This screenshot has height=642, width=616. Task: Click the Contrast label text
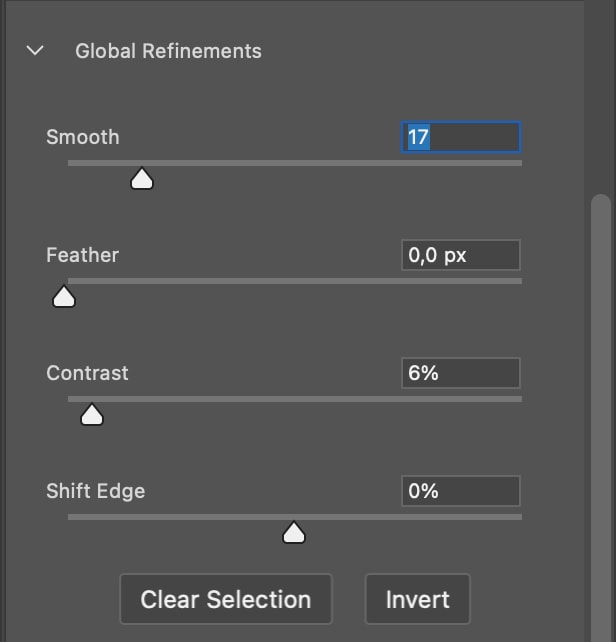88,373
